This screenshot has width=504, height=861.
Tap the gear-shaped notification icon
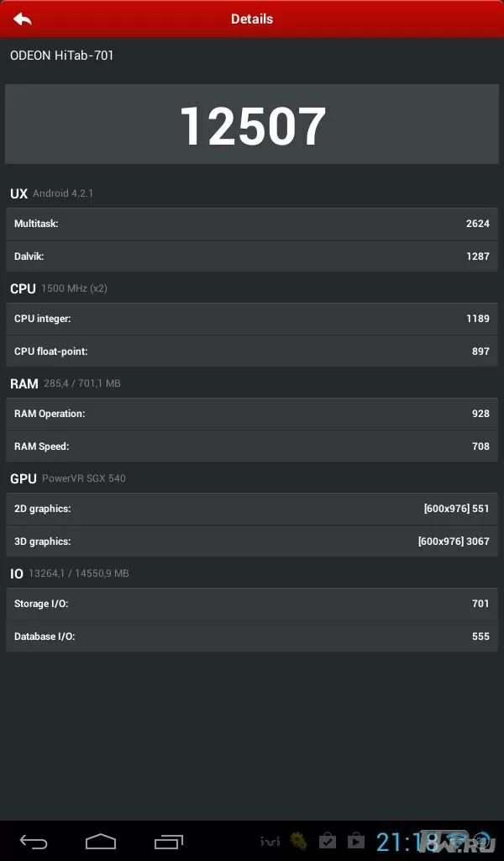[x=298, y=841]
